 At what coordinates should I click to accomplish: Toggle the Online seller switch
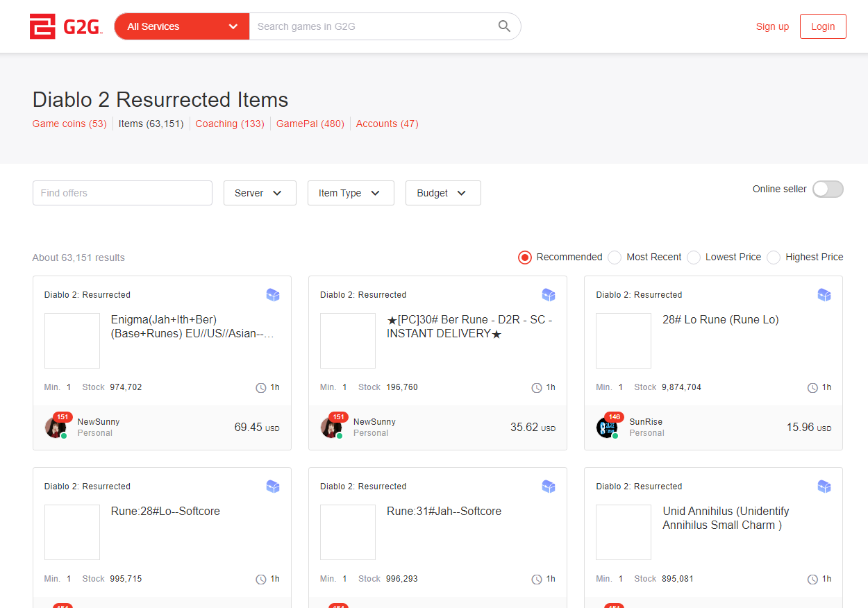828,189
